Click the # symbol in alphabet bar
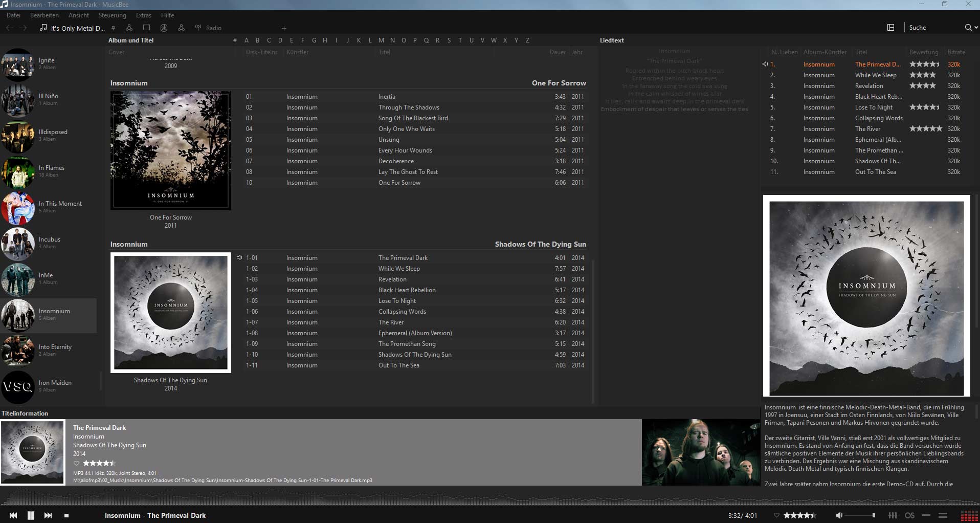The height and width of the screenshot is (523, 980). (235, 40)
